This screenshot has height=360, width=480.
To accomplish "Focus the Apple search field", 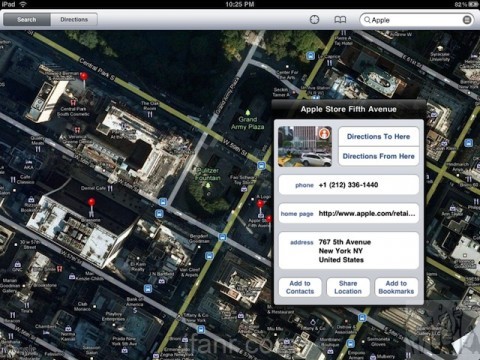I will 417,20.
